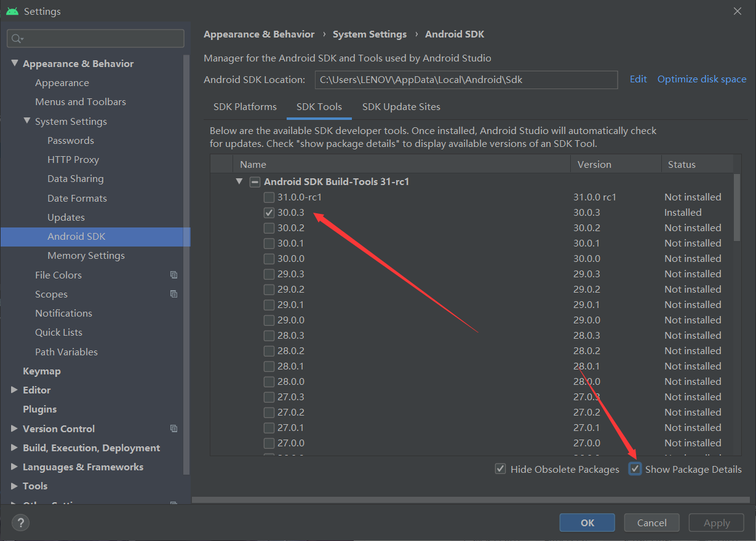Expand the Editor settings node

[15, 390]
